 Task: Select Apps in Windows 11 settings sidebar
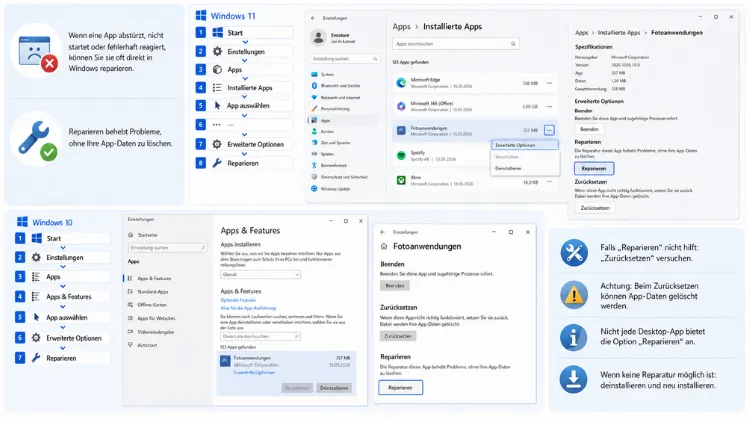(x=342, y=120)
